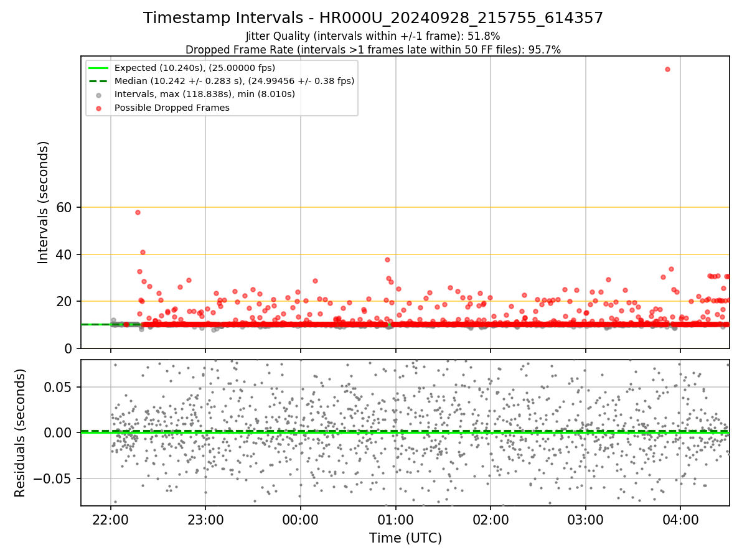Click the Expected (10.240s) legend entry
The height and width of the screenshot is (560, 747).
coord(195,68)
